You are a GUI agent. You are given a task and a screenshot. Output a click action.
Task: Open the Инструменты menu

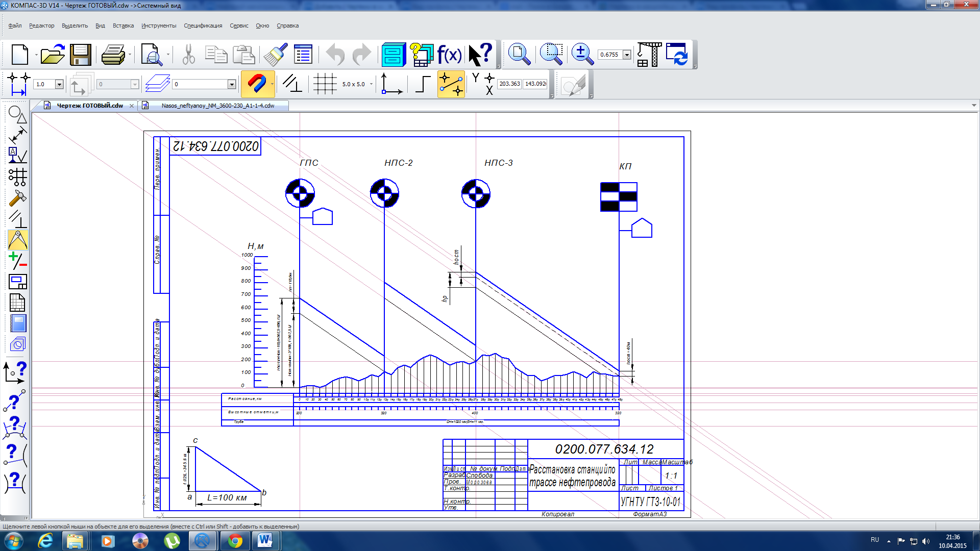pos(159,26)
